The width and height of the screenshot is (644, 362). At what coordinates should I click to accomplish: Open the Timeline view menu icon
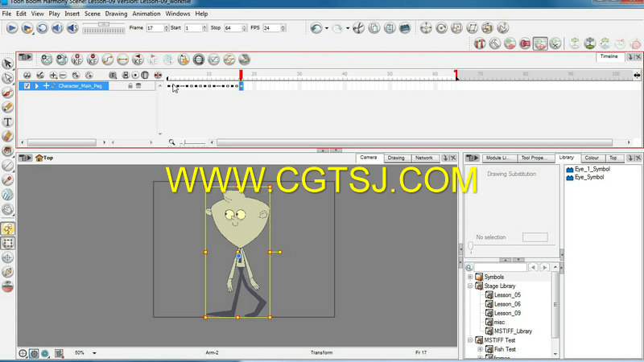[25, 57]
